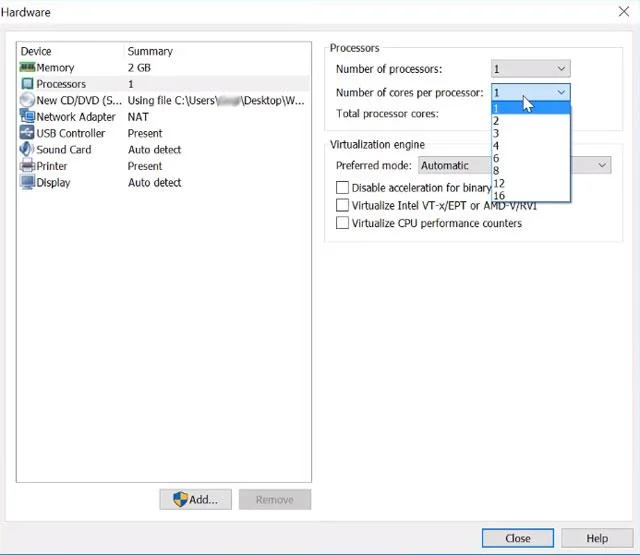Select the Network Adapter row label

click(x=76, y=117)
